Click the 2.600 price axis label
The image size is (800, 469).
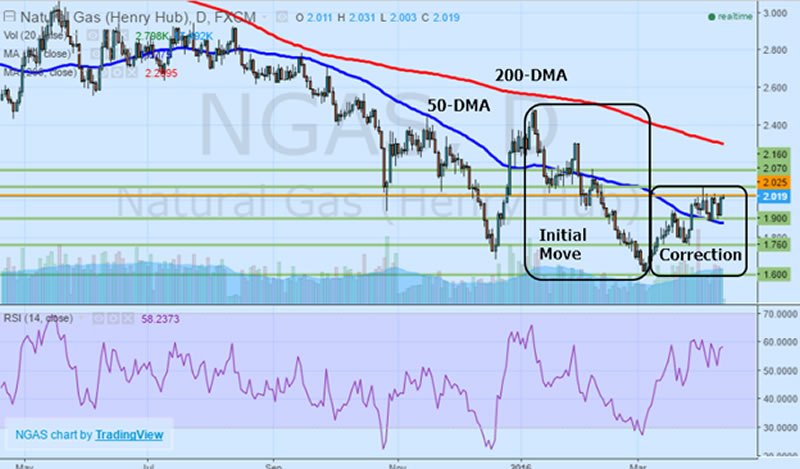(x=774, y=87)
